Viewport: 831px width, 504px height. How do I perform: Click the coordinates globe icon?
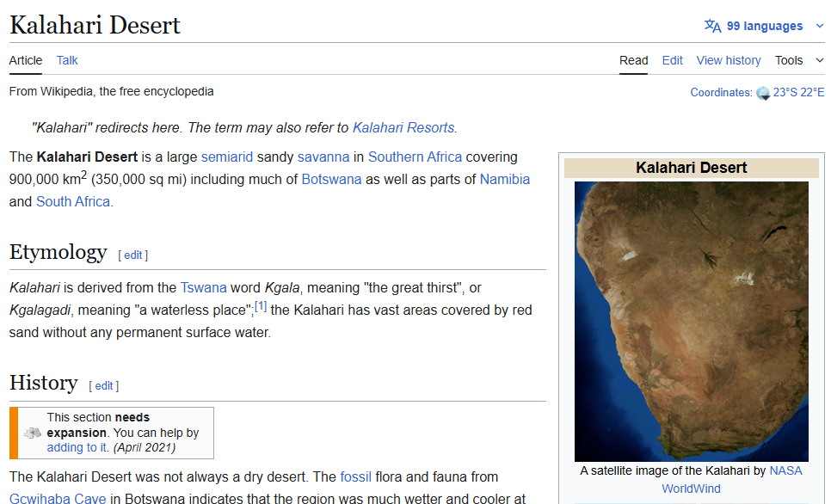point(763,93)
